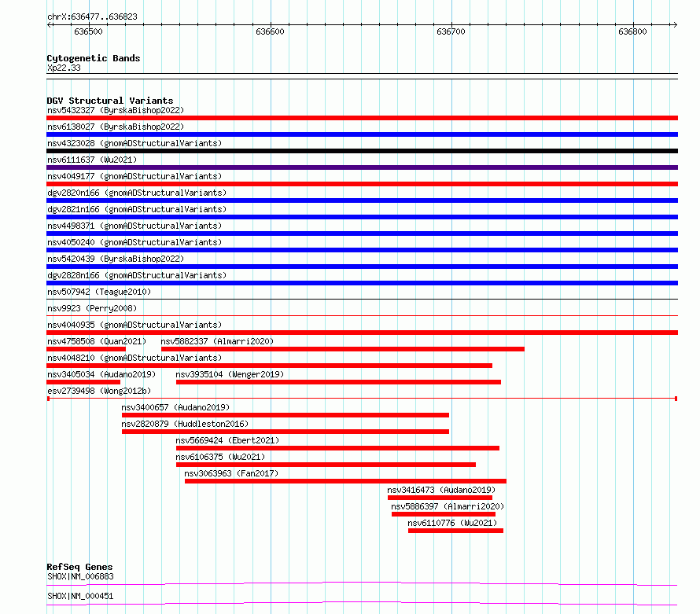This screenshot has width=700, height=614.
Task: Click the purple bar under nsv6111637
Action: click(x=362, y=167)
